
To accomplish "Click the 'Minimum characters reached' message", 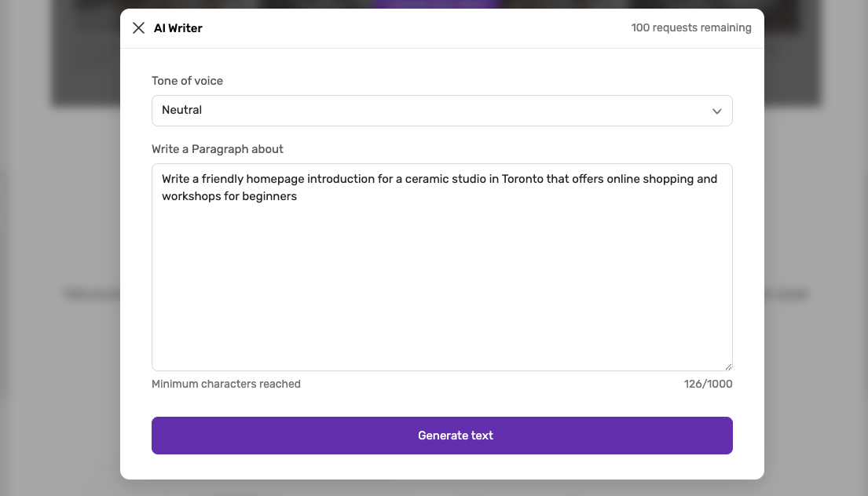I will [226, 384].
